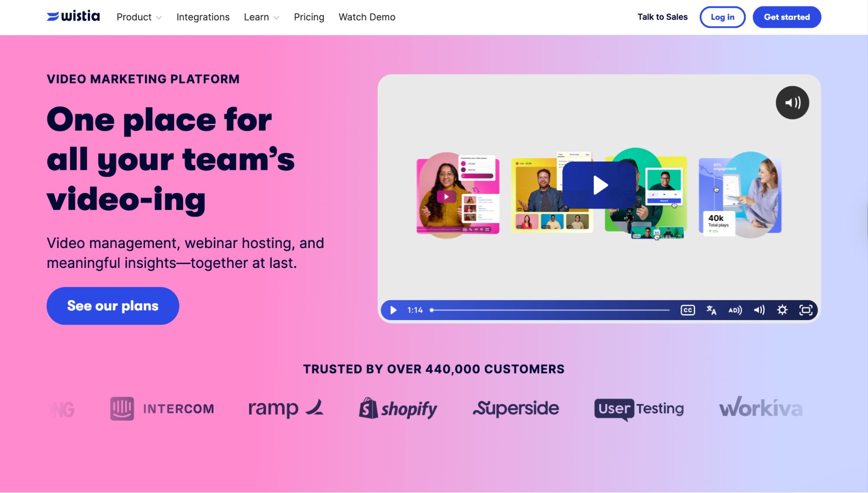The height and width of the screenshot is (493, 868).
Task: Click the Intercom logo
Action: (162, 408)
